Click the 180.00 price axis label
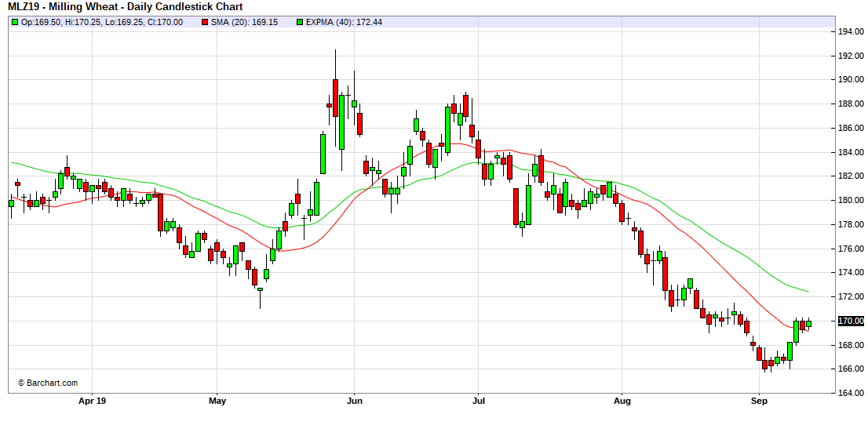 tap(852, 200)
